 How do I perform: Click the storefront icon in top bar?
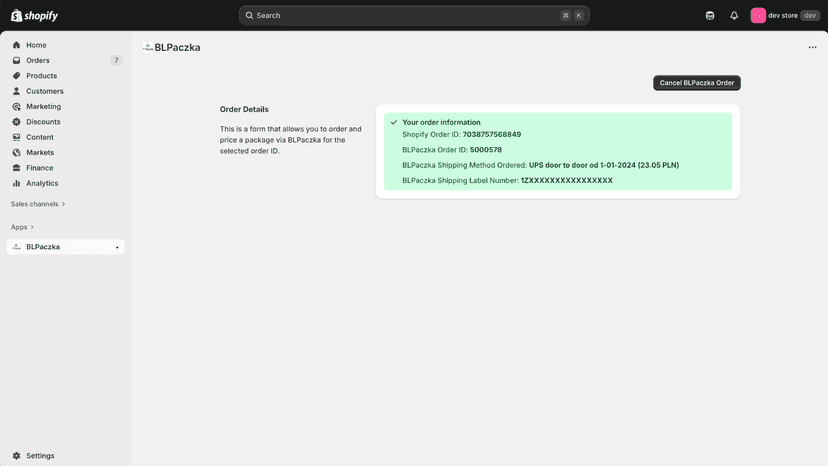pos(710,15)
